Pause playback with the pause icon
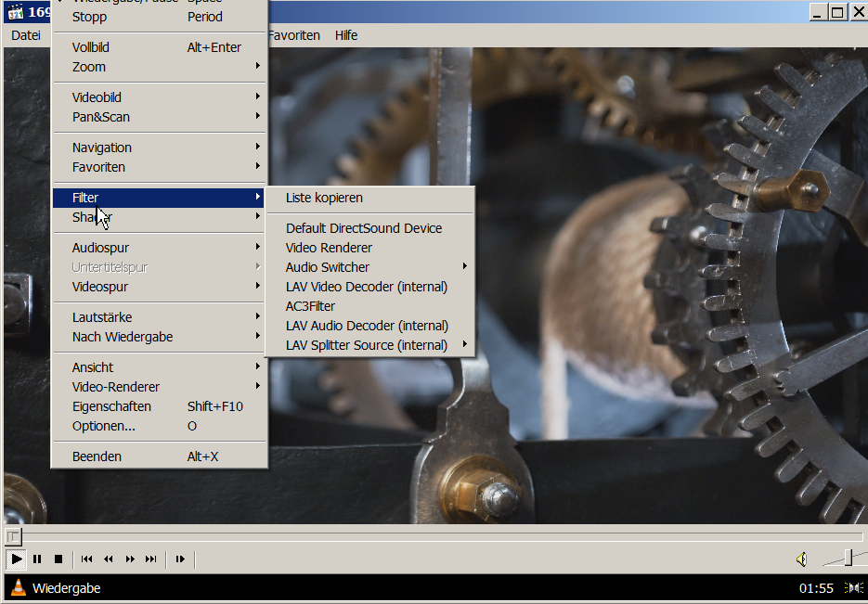This screenshot has width=868, height=604. (37, 559)
